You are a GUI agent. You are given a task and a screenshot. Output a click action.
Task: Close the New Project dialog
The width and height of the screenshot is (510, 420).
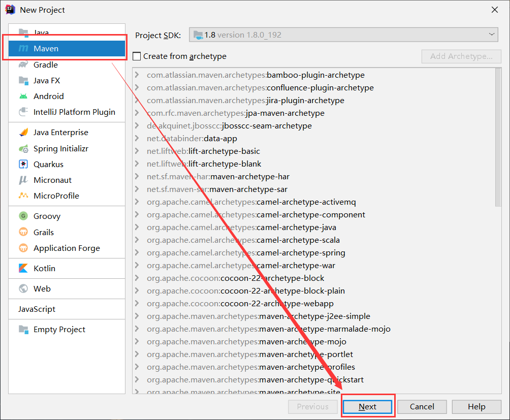495,10
